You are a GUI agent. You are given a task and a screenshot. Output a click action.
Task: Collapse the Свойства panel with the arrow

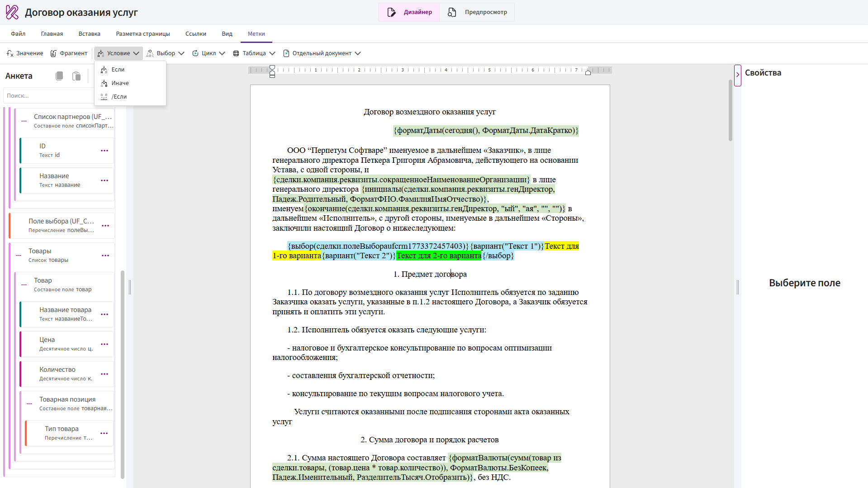(x=738, y=75)
